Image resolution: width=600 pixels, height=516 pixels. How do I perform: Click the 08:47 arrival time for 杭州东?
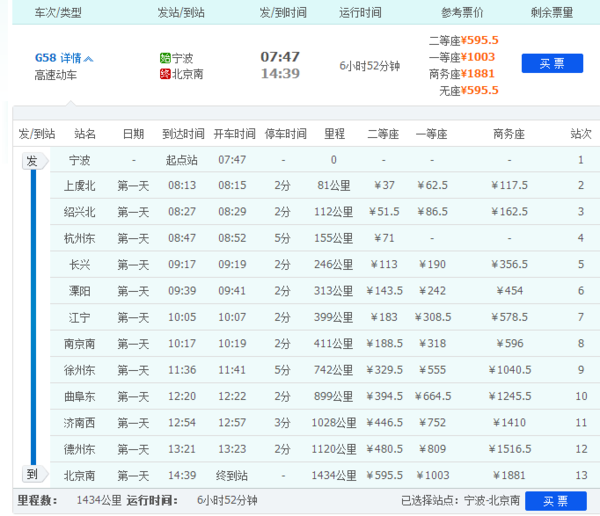[182, 238]
